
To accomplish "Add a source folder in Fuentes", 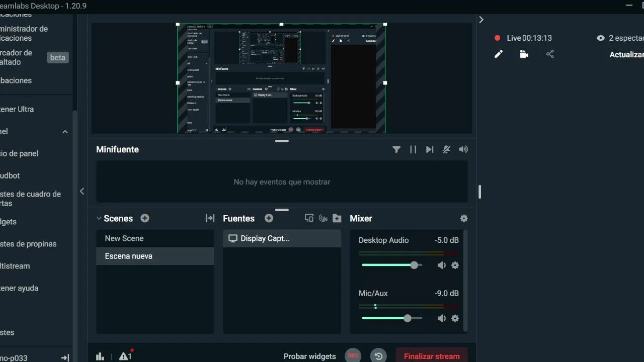I will 337,218.
